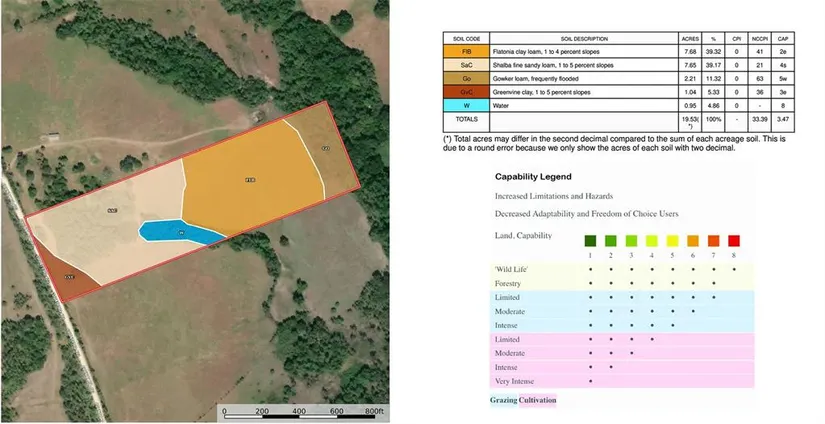Image resolution: width=825 pixels, height=424 pixels.
Task: Click the Very Intense cultivation row
Action: point(518,381)
